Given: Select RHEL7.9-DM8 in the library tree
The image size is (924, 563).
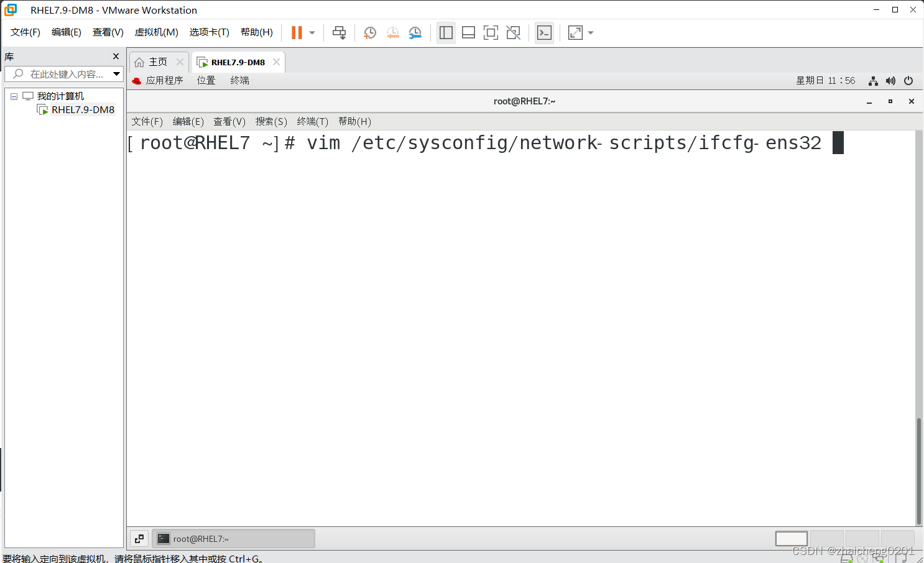Looking at the screenshot, I should point(83,110).
